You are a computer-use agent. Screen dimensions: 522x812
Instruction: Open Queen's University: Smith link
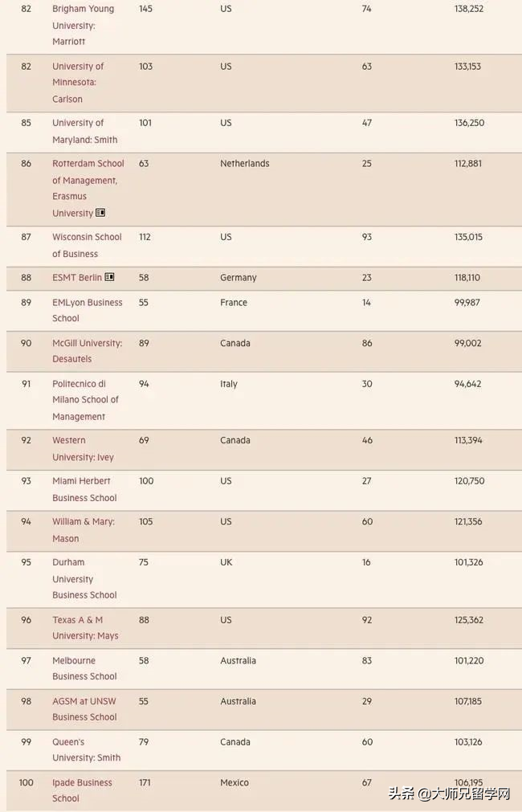(86, 749)
